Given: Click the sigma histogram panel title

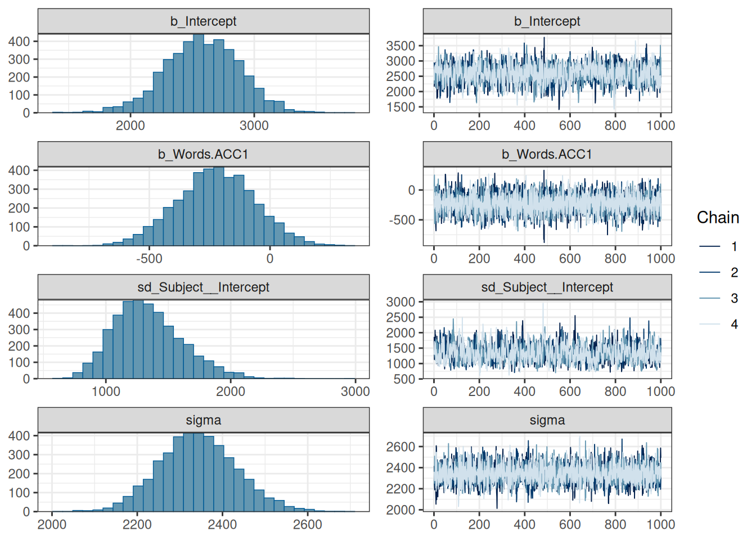Looking at the screenshot, I should 203,420.
